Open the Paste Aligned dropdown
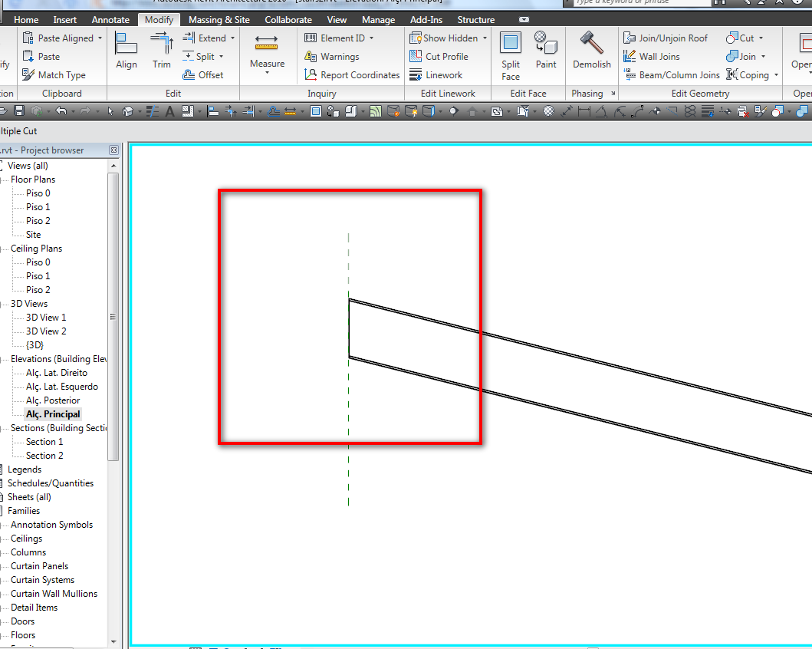This screenshot has width=812, height=649. (x=100, y=38)
